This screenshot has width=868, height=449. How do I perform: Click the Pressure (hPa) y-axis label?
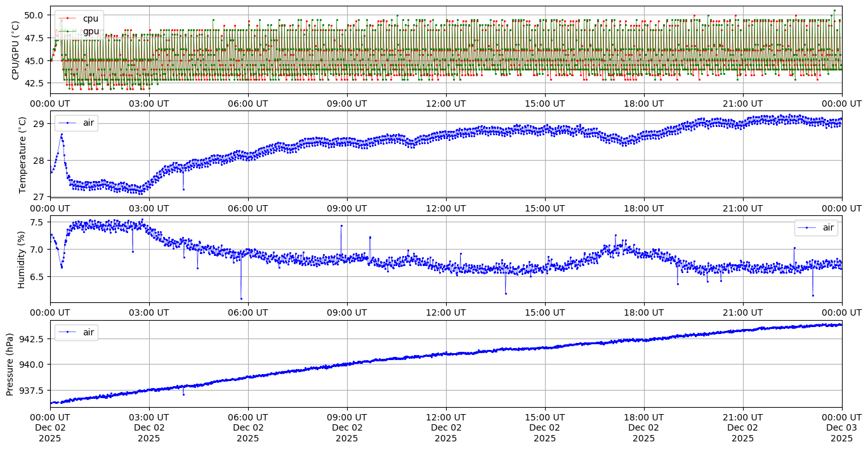click(x=10, y=364)
